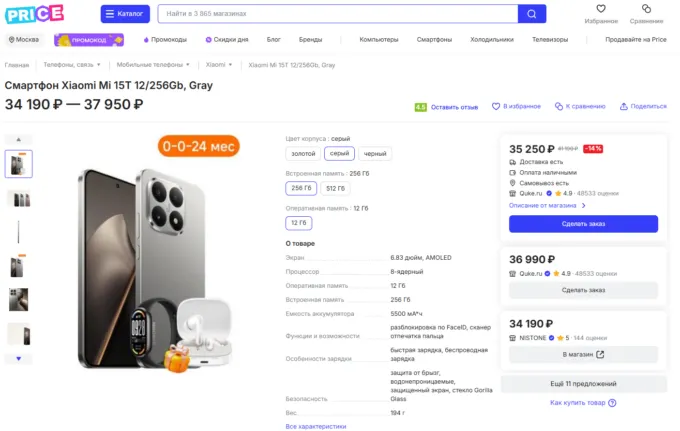Open Избранное heart icon in header
680x431 pixels.
point(602,10)
